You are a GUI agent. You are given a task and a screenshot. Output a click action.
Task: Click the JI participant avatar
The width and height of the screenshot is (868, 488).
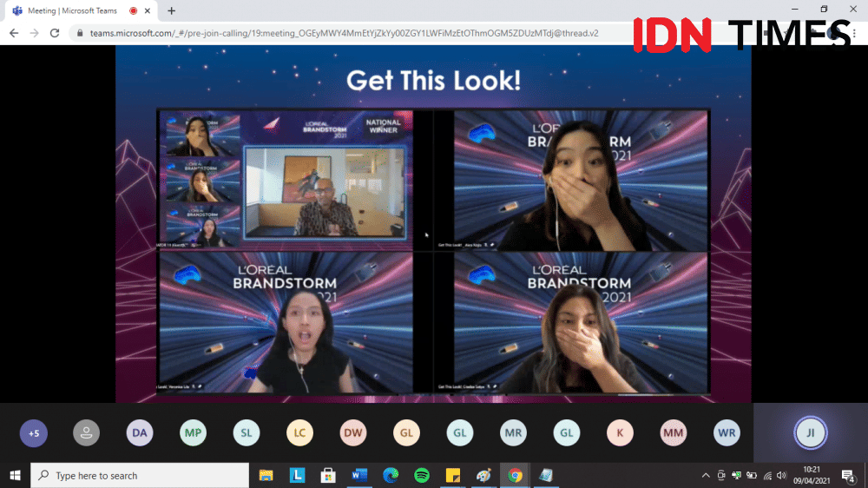click(x=810, y=432)
